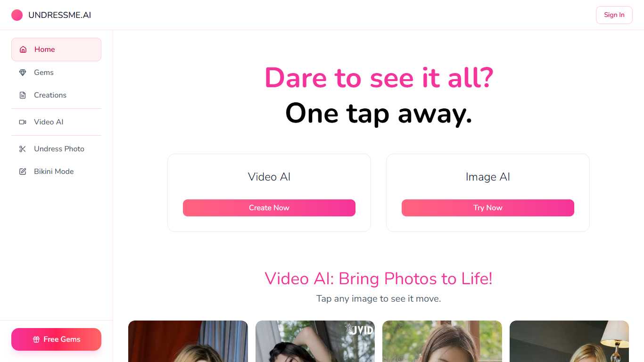Click the UNDRESSME.AI brand name text
The height and width of the screenshot is (362, 644).
pos(60,15)
